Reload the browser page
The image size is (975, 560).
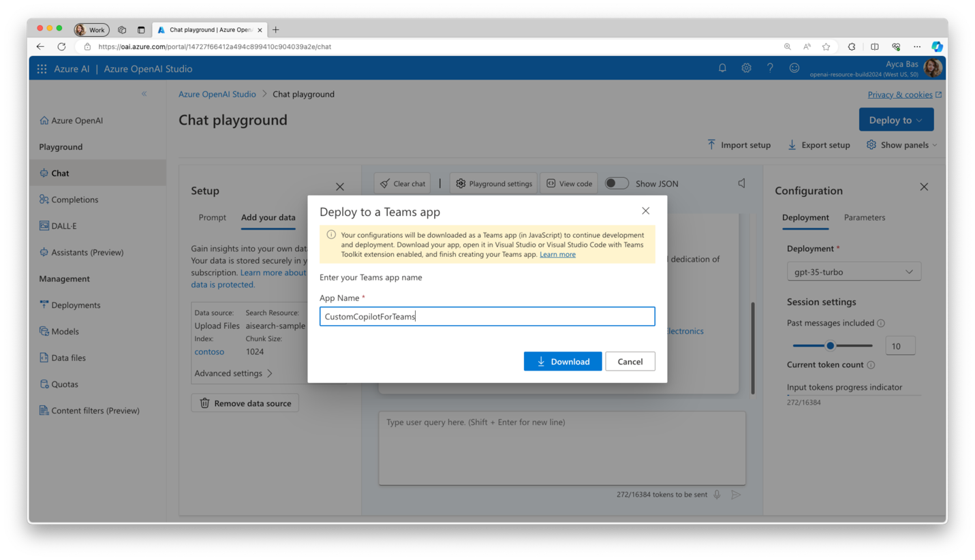(x=61, y=47)
